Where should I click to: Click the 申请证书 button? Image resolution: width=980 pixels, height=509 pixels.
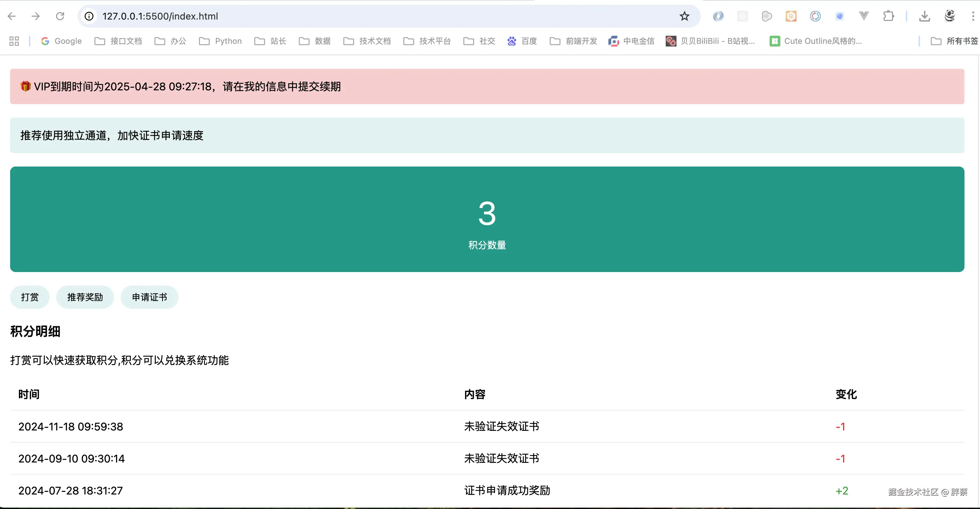[x=149, y=297]
